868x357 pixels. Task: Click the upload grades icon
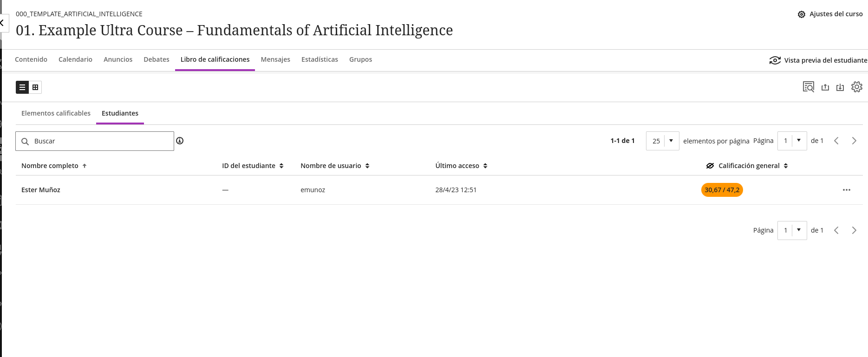(x=825, y=87)
